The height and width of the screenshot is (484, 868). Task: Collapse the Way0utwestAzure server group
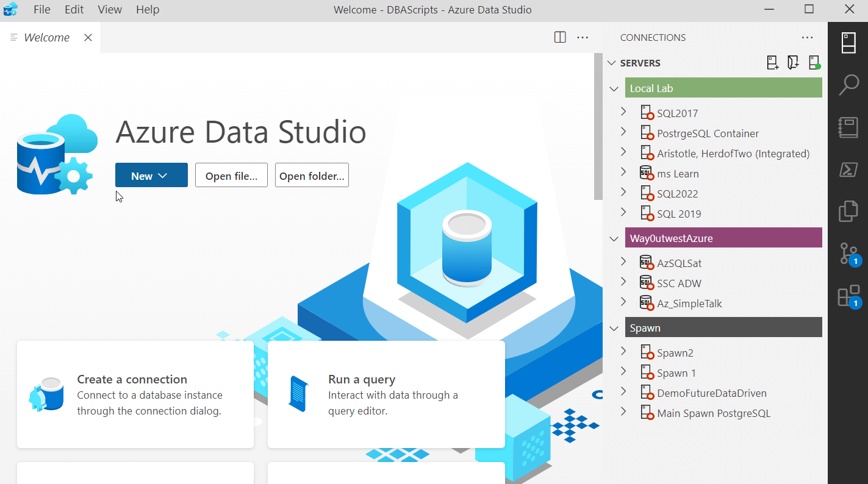coord(614,238)
